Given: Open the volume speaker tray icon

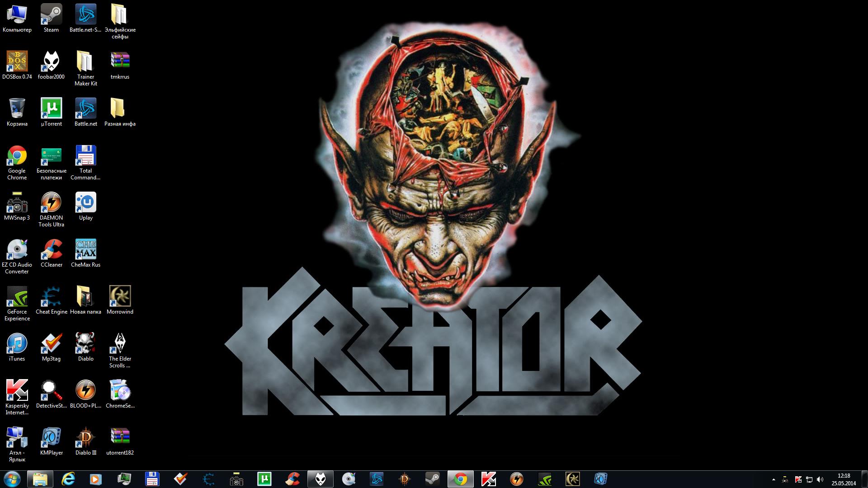Looking at the screenshot, I should (x=820, y=479).
